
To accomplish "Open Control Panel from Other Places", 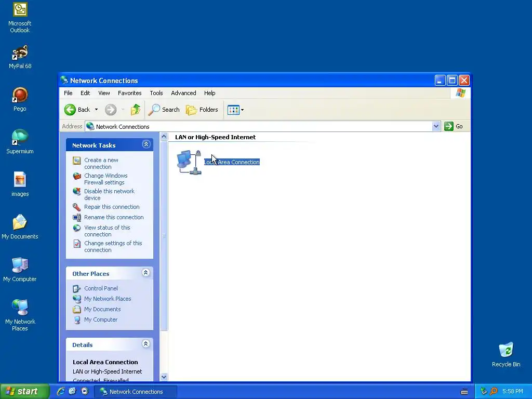I will (x=101, y=288).
